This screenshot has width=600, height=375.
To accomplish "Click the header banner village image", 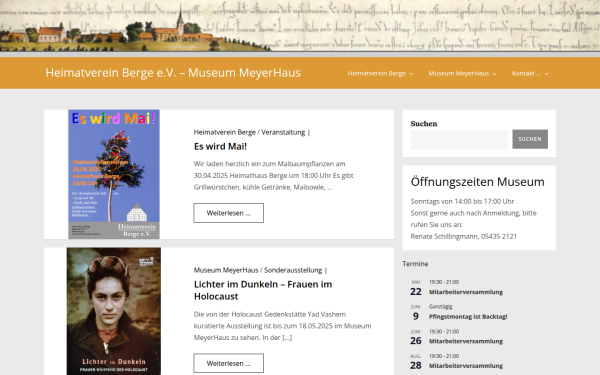I will point(300,26).
